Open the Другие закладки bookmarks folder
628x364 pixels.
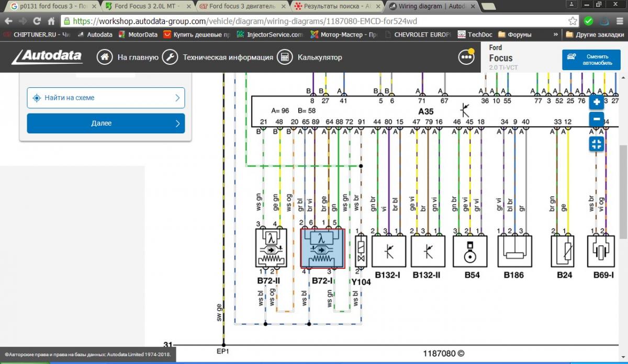(x=595, y=35)
